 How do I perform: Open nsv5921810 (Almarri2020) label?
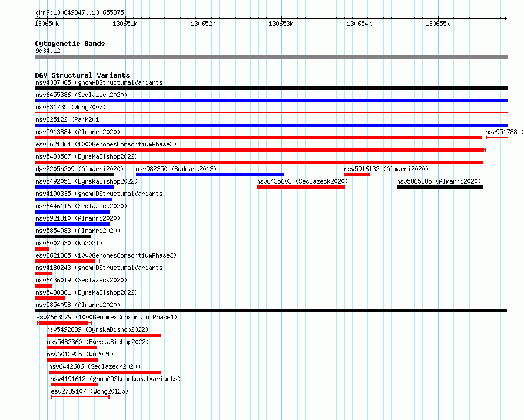point(78,218)
